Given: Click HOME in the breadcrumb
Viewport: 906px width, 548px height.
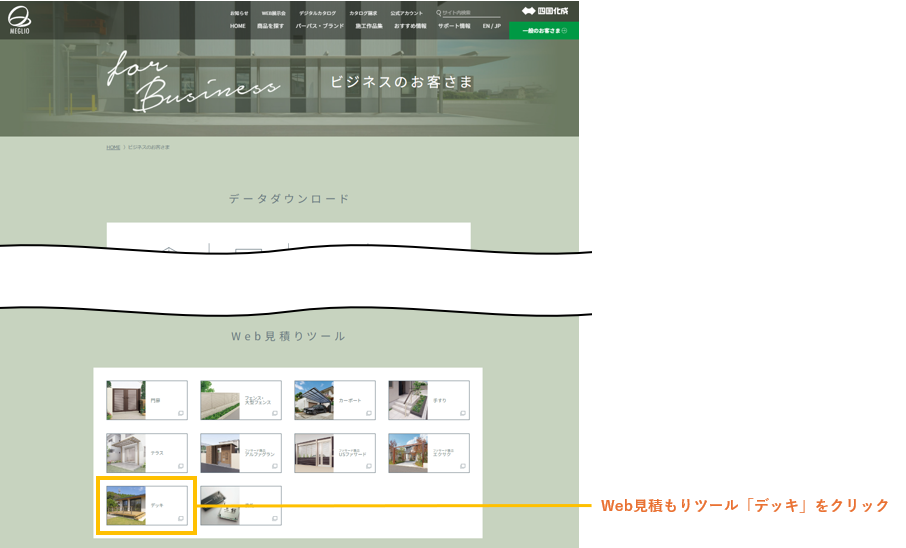Looking at the screenshot, I should (113, 147).
